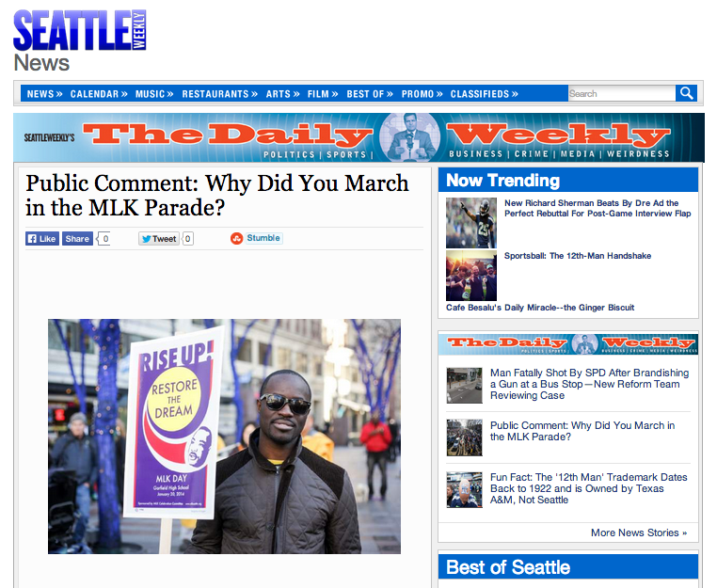
Task: Open the SPD shooting story thumbnail
Action: tap(464, 386)
